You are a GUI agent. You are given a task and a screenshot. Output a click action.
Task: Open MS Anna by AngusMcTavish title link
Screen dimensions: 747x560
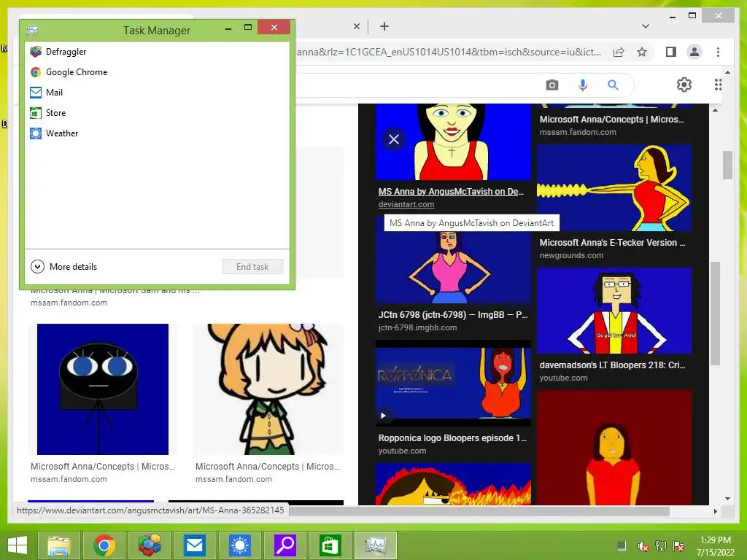click(451, 192)
